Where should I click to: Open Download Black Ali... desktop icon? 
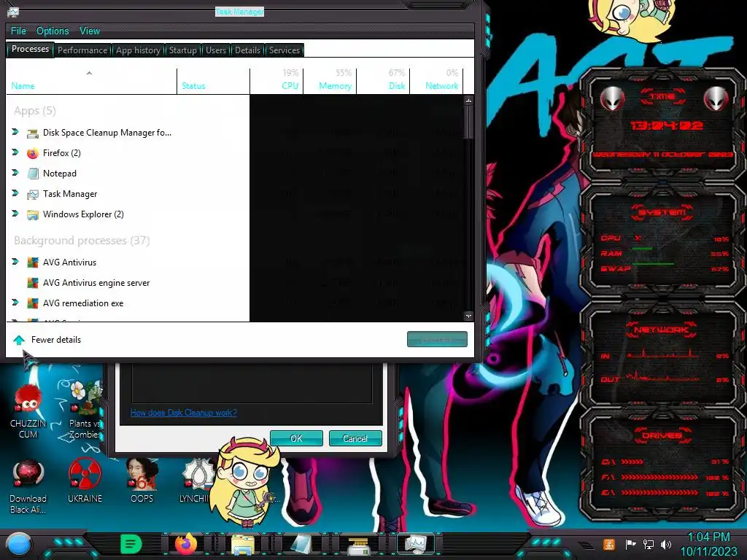[28, 486]
